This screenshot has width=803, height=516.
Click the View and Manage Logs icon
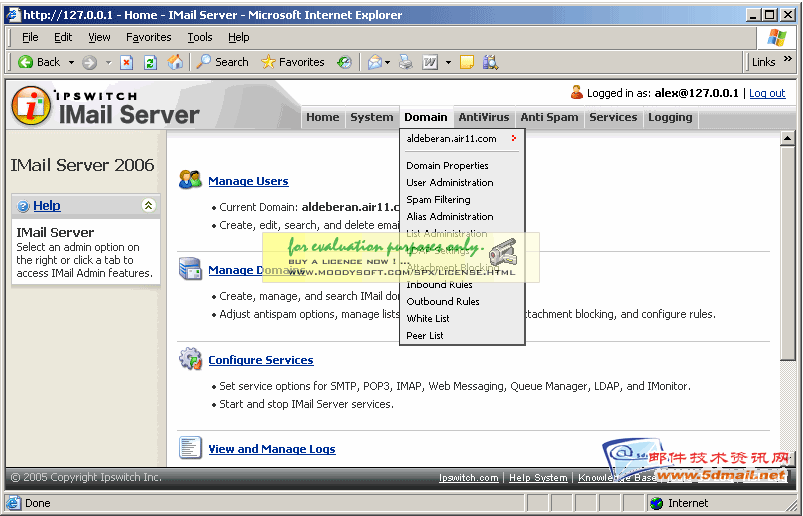(190, 448)
